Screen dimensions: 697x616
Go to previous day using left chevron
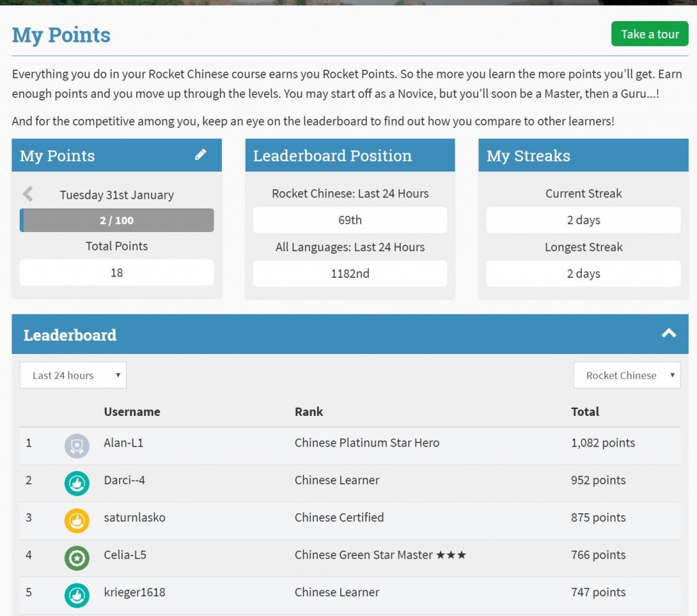pos(28,194)
